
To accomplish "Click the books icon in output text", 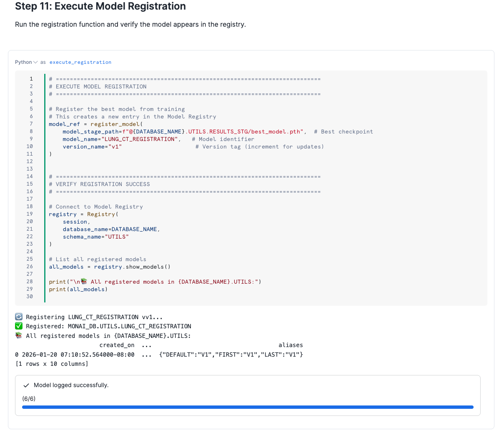I will (19, 335).
